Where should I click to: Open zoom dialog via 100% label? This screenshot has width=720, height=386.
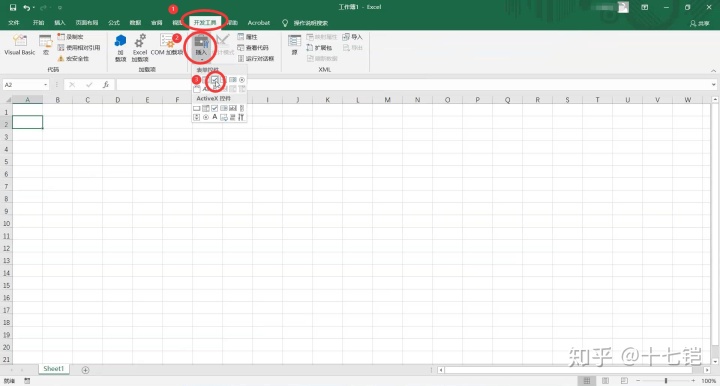pyautogui.click(x=709, y=381)
